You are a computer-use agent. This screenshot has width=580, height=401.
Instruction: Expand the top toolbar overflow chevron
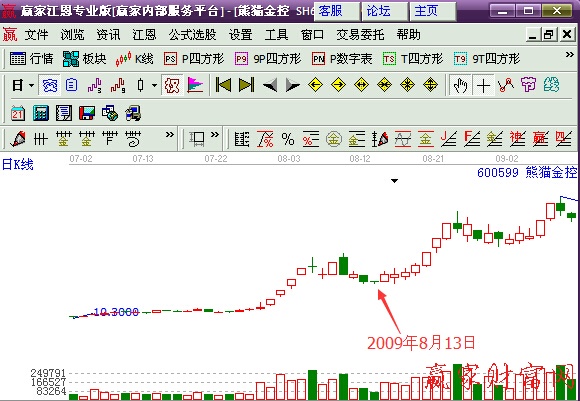(x=570, y=55)
